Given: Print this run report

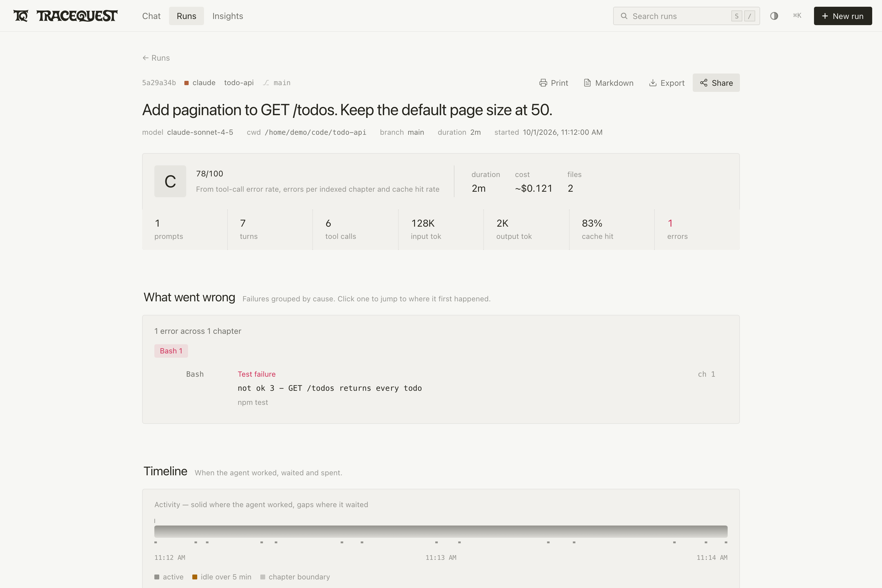Looking at the screenshot, I should 553,83.
